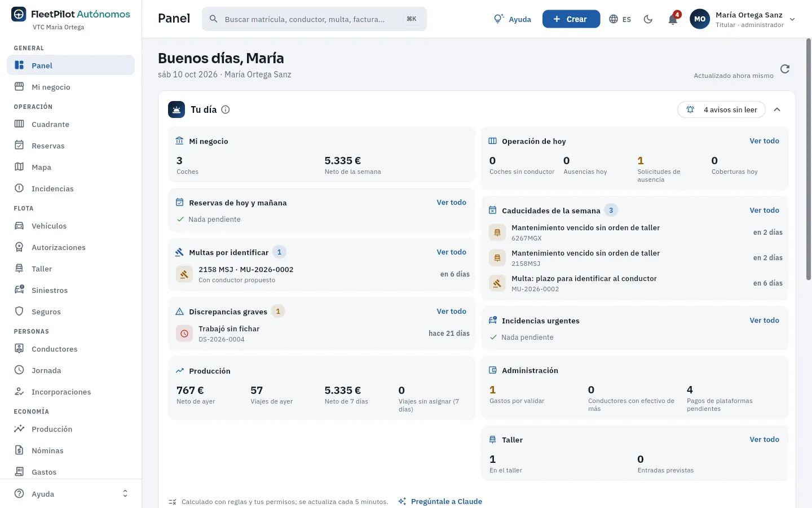This screenshot has width=812, height=508.
Task: Click Ver todo for Multas por identificar
Action: (x=451, y=252)
